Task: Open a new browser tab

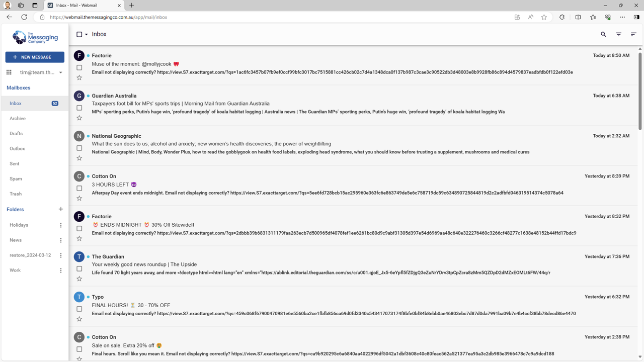Action: (x=132, y=6)
